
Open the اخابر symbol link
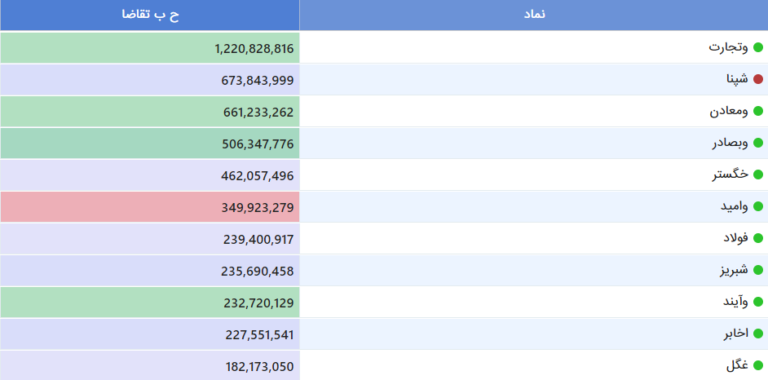click(x=736, y=334)
